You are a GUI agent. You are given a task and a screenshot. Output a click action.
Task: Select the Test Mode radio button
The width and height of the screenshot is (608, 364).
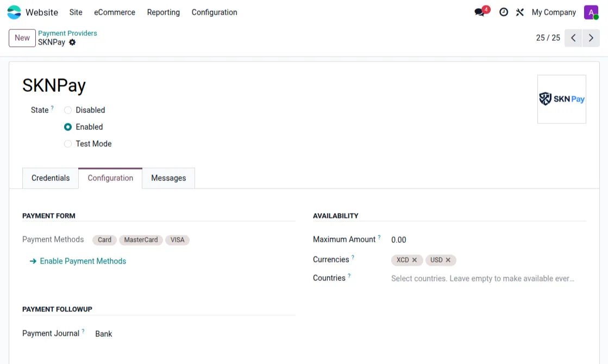tap(68, 144)
